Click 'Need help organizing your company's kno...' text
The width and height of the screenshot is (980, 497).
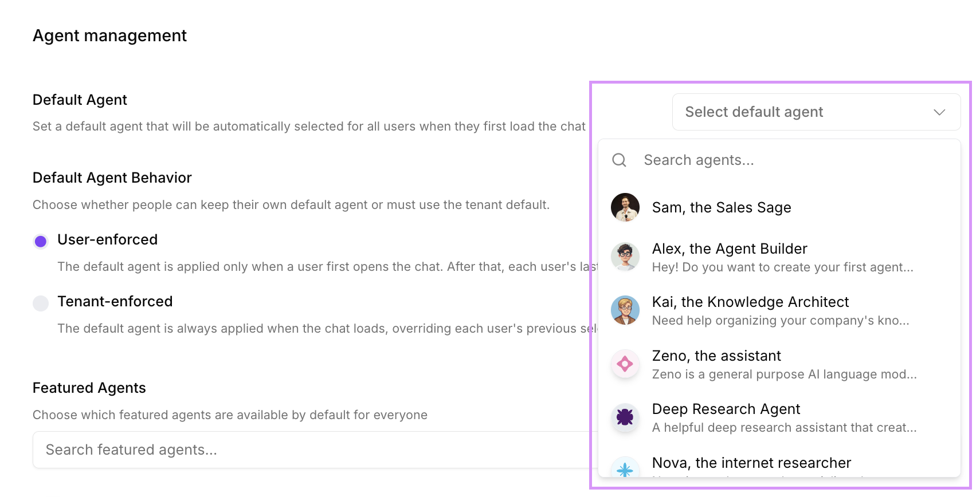click(x=781, y=321)
